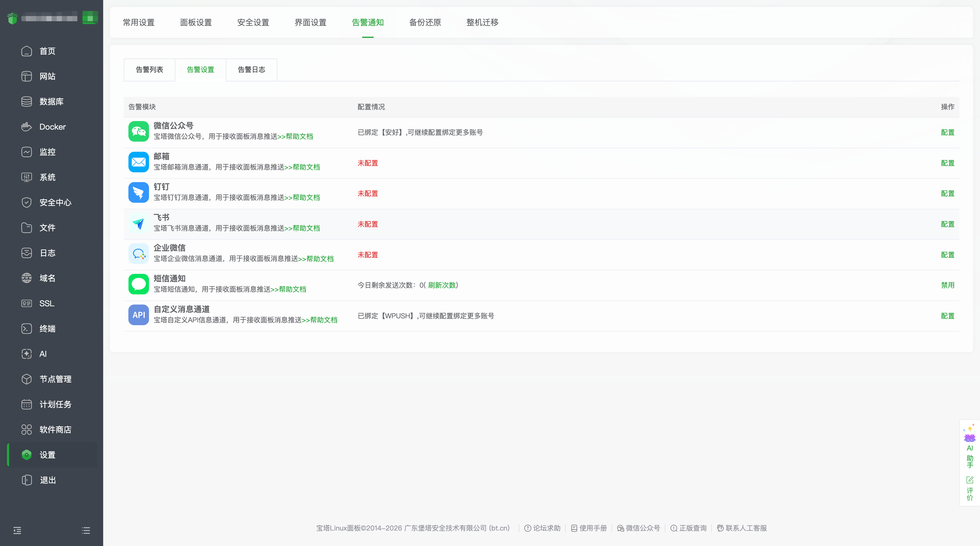Switch to 安全设置 tab
This screenshot has width=980, height=546.
253,22
